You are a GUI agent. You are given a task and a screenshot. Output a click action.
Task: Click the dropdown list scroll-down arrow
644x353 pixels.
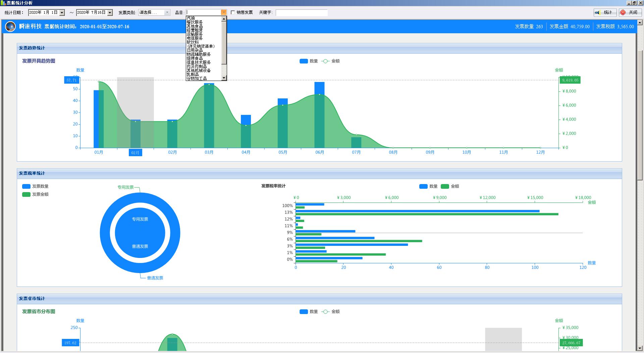coord(224,78)
